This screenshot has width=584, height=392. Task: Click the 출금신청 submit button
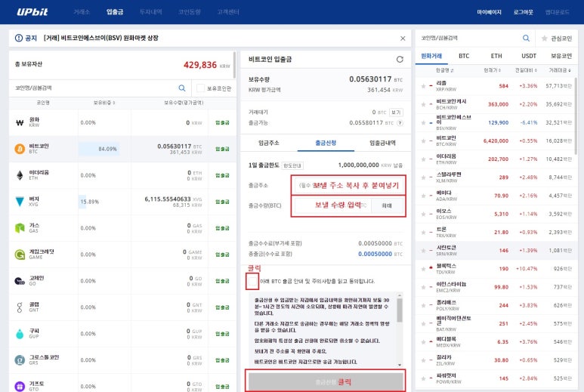click(x=326, y=381)
